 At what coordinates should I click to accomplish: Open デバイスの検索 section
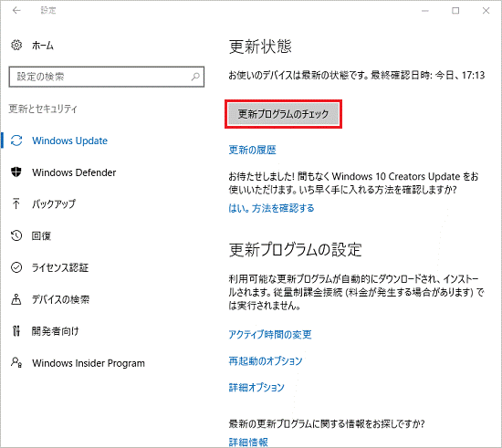(60, 299)
